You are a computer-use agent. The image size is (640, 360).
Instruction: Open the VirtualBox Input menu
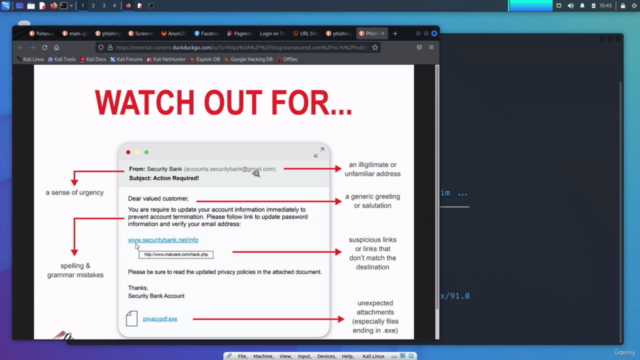click(304, 356)
